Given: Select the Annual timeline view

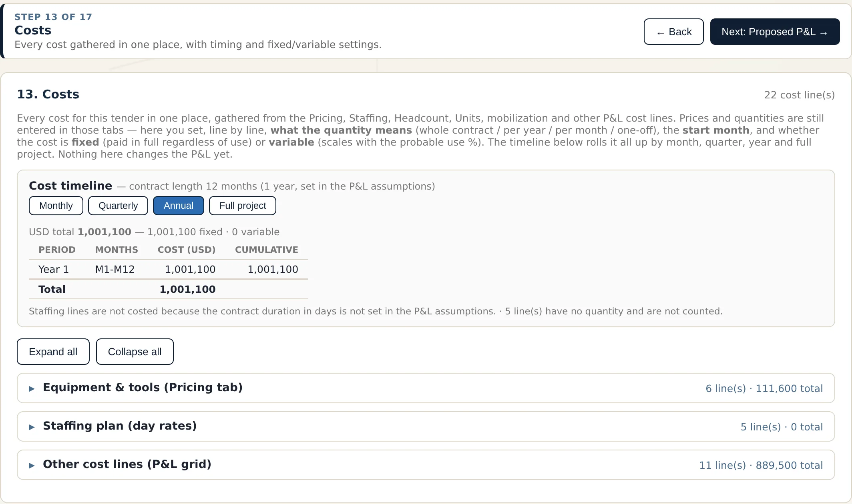Looking at the screenshot, I should click(x=179, y=206).
